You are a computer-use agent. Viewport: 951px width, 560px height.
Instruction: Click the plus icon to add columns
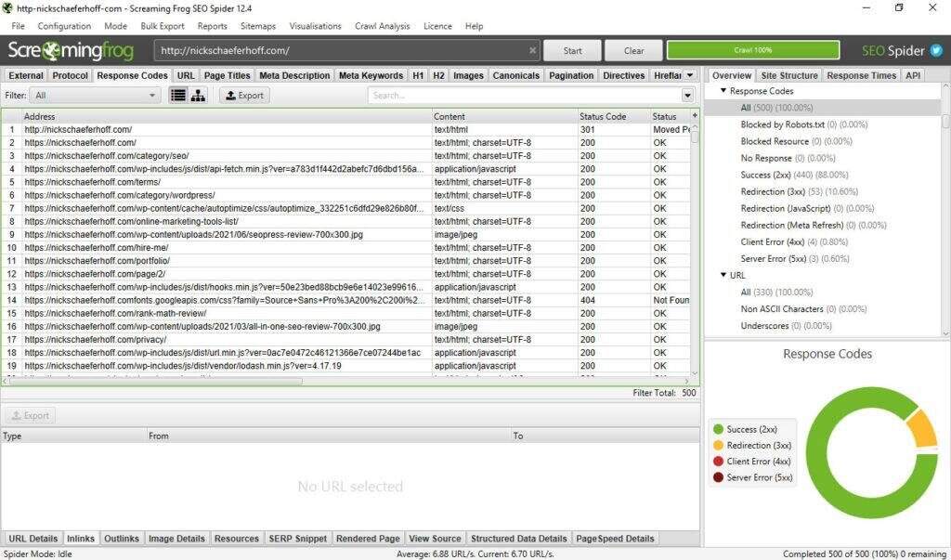695,116
